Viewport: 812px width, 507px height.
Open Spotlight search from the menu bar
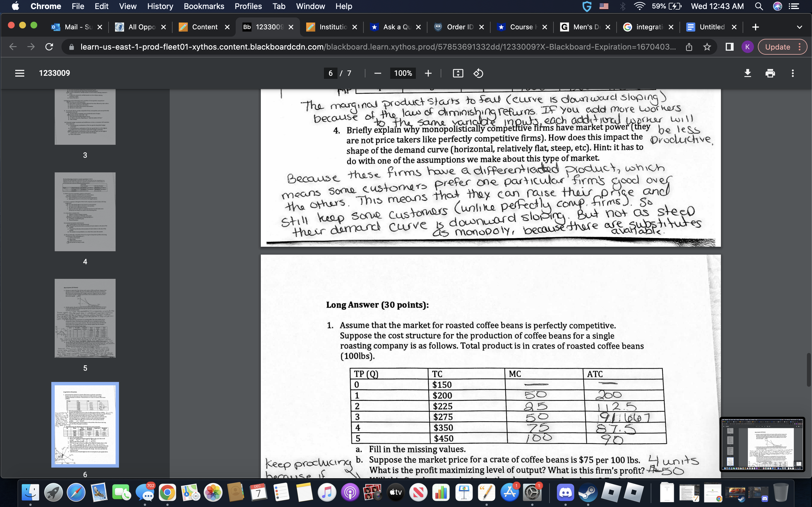click(x=759, y=6)
